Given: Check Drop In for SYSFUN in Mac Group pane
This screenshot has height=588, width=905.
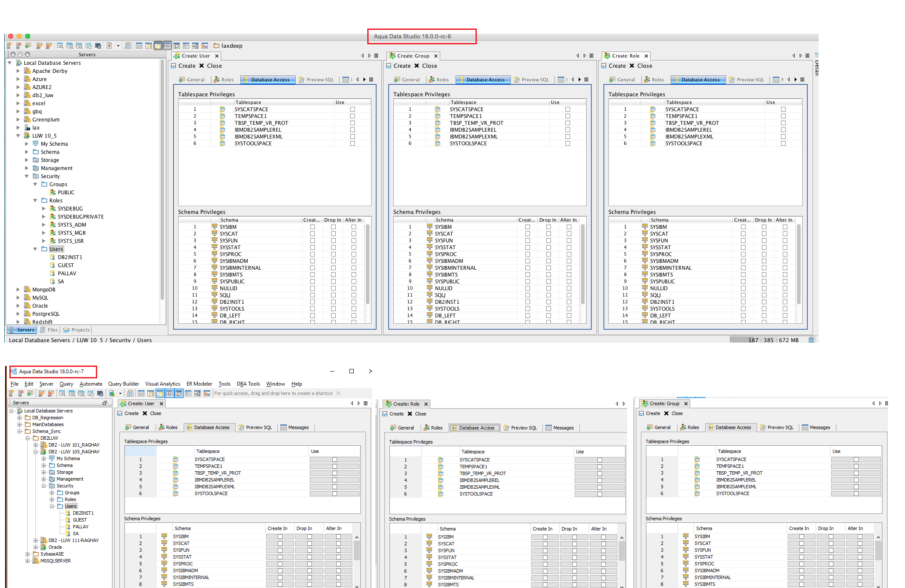Looking at the screenshot, I should click(x=548, y=241).
